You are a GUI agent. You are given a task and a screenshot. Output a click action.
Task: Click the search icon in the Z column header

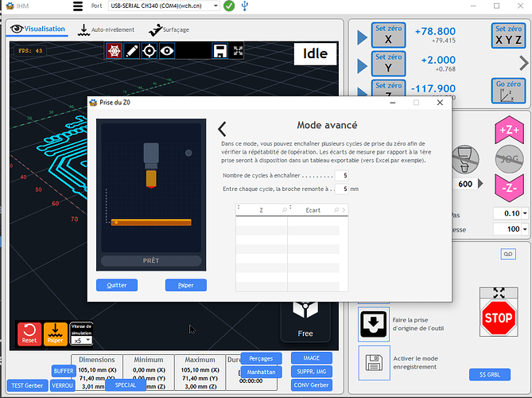pos(285,210)
